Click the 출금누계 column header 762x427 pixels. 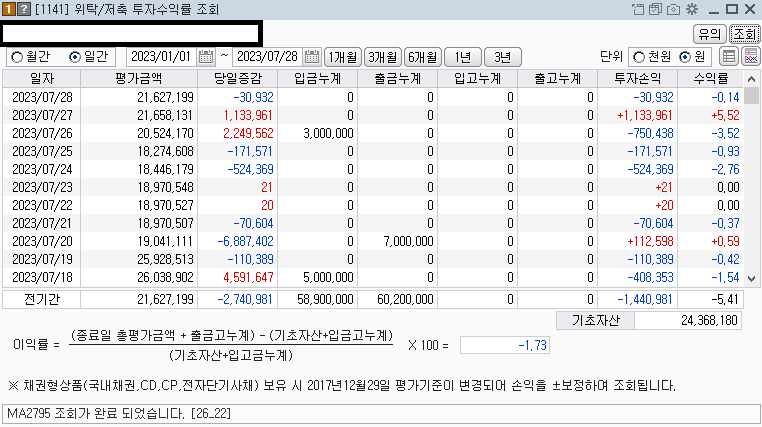398,79
